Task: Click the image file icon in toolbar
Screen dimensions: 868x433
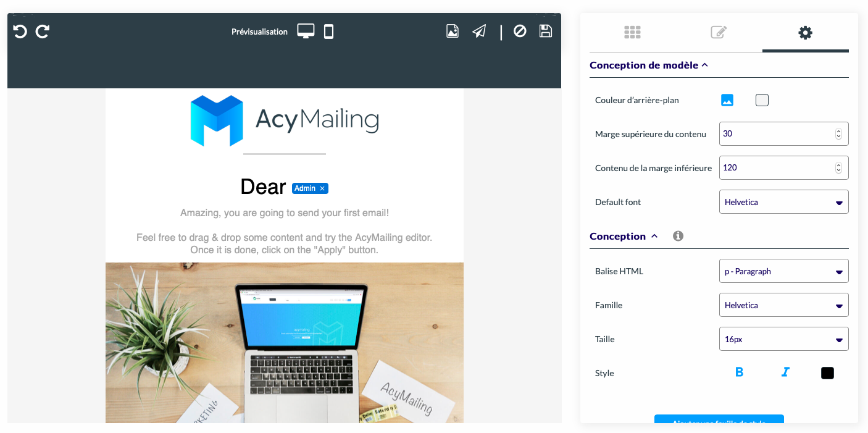Action: point(453,31)
